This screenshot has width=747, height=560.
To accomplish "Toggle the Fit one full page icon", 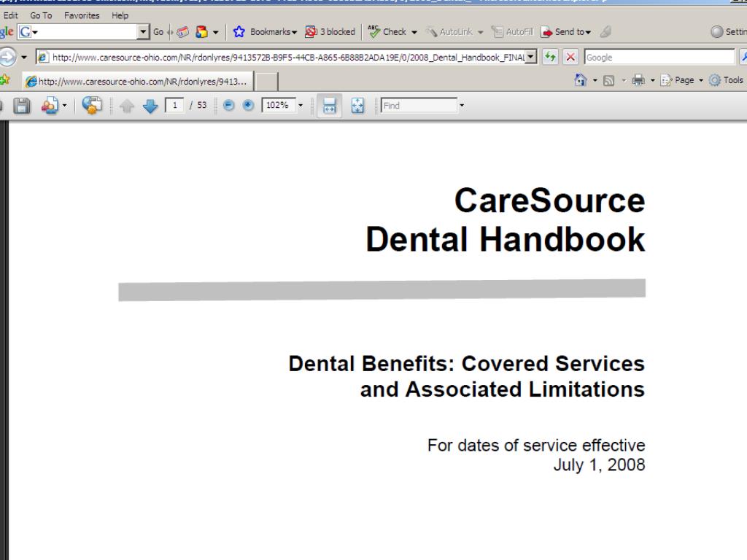I will tap(357, 105).
